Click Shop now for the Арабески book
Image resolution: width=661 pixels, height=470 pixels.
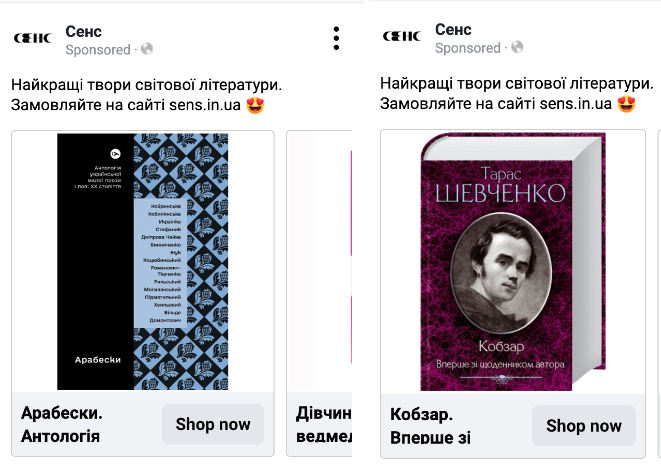[x=213, y=424]
